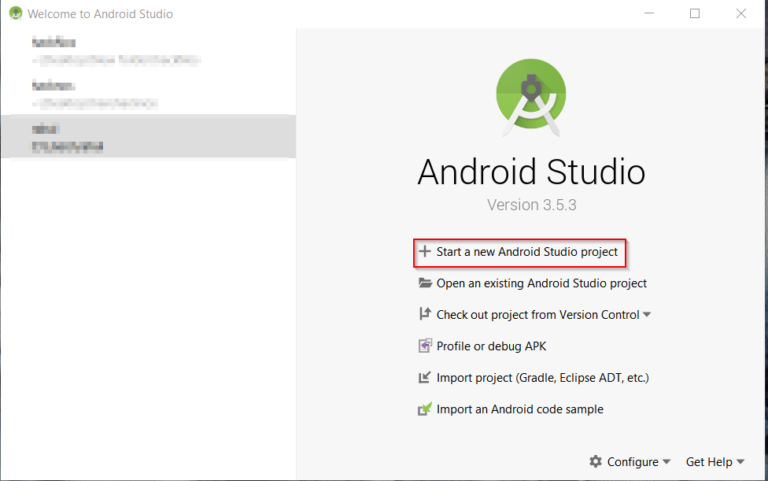The image size is (768, 481).
Task: Open an existing Android Studio project
Action: [541, 283]
